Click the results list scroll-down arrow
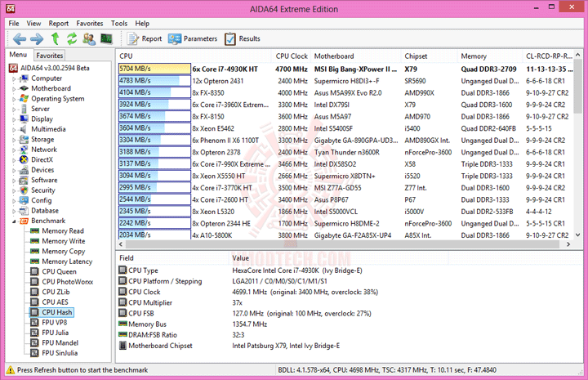 click(577, 235)
